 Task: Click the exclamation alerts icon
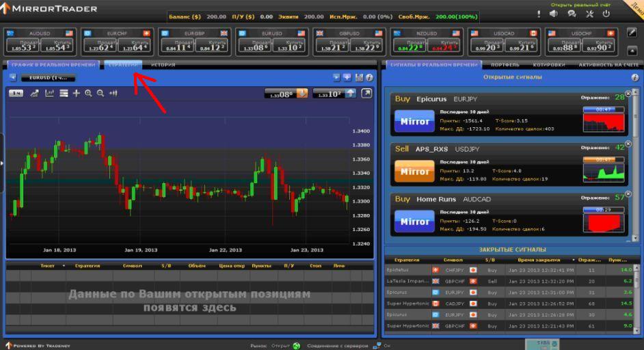pyautogui.click(x=539, y=14)
